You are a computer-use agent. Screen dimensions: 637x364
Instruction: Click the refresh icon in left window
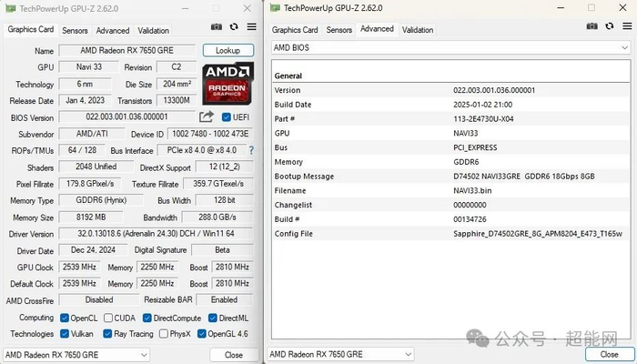[234, 26]
